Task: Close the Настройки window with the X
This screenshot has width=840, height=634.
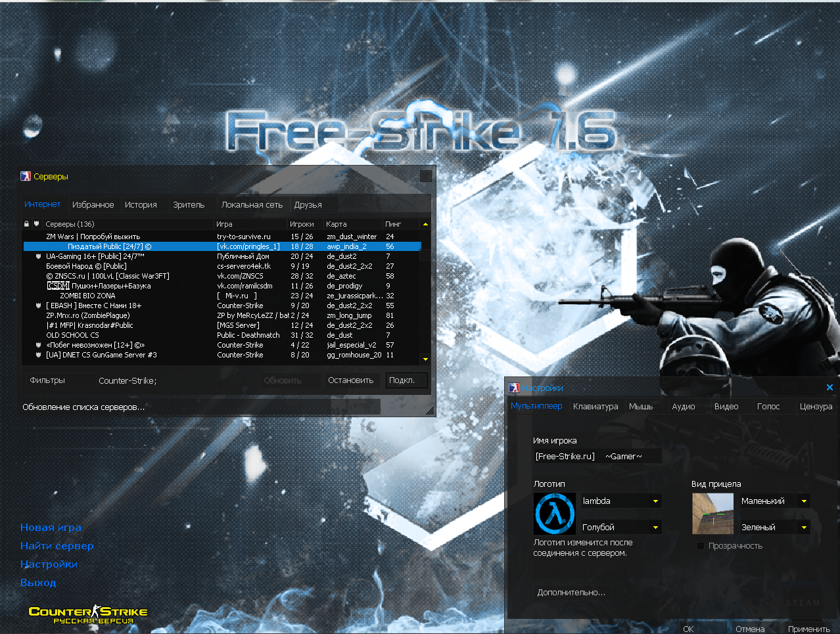Action: pyautogui.click(x=829, y=388)
